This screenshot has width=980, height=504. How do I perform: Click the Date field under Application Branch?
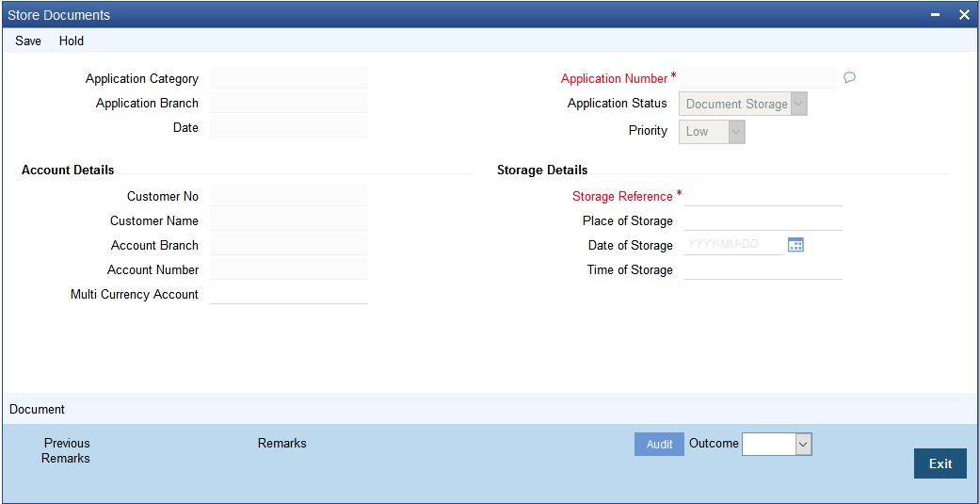click(x=289, y=127)
